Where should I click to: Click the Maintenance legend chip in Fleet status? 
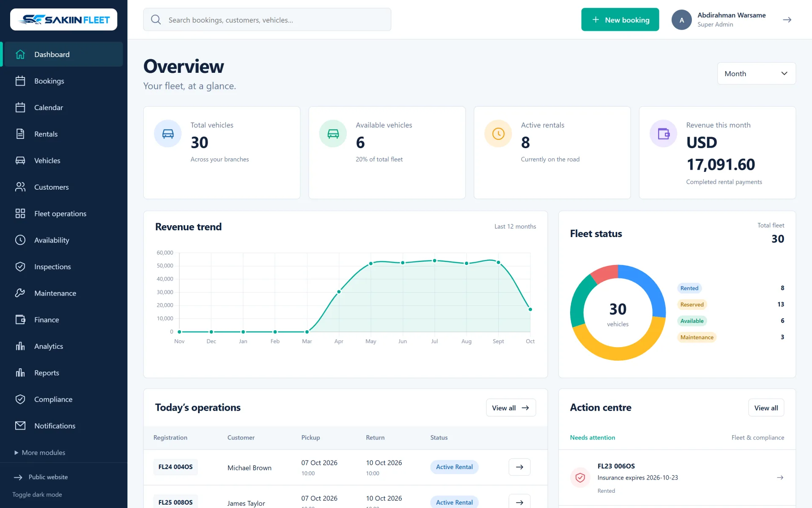(x=697, y=337)
